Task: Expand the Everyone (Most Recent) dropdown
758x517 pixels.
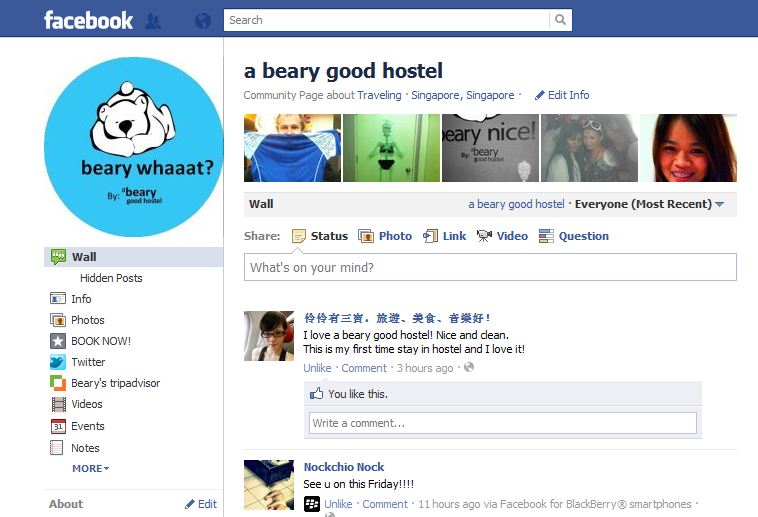Action: click(649, 204)
